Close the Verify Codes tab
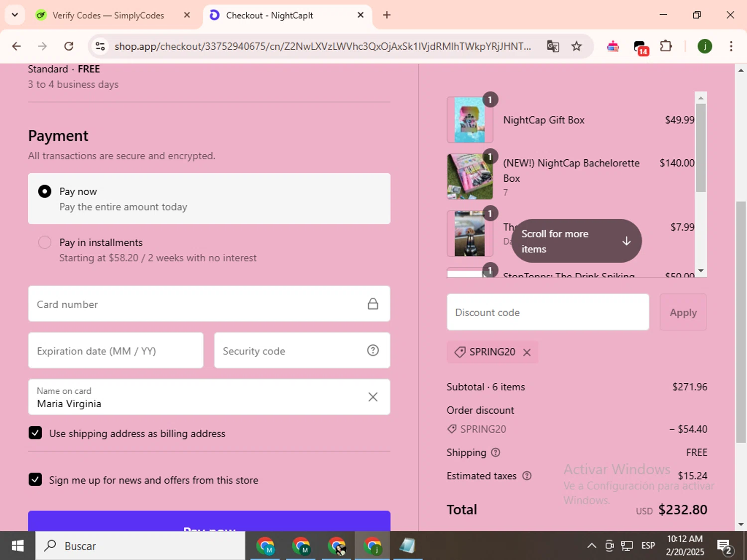Viewport: 747px width, 560px height. point(187,15)
